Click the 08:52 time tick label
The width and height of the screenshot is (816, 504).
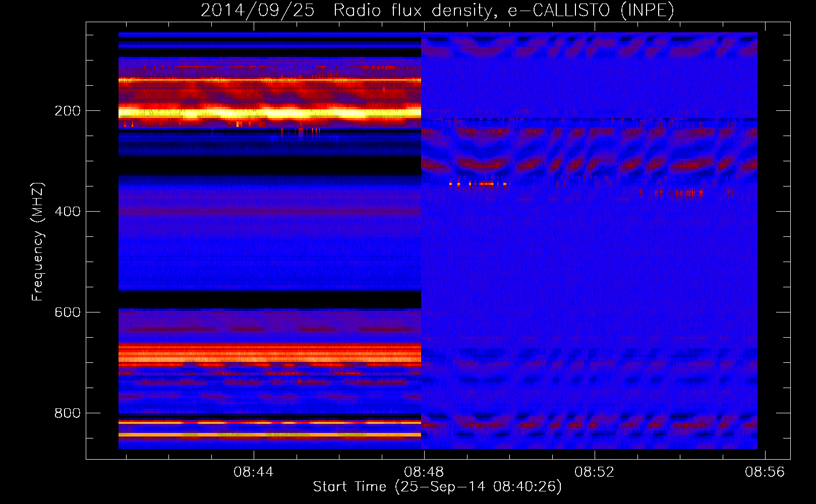pos(595,472)
